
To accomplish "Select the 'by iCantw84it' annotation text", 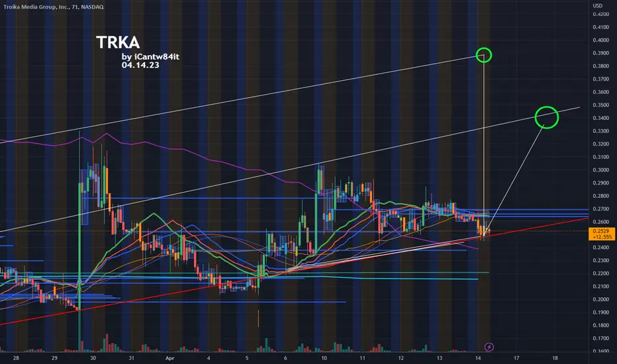I will pyautogui.click(x=150, y=57).
